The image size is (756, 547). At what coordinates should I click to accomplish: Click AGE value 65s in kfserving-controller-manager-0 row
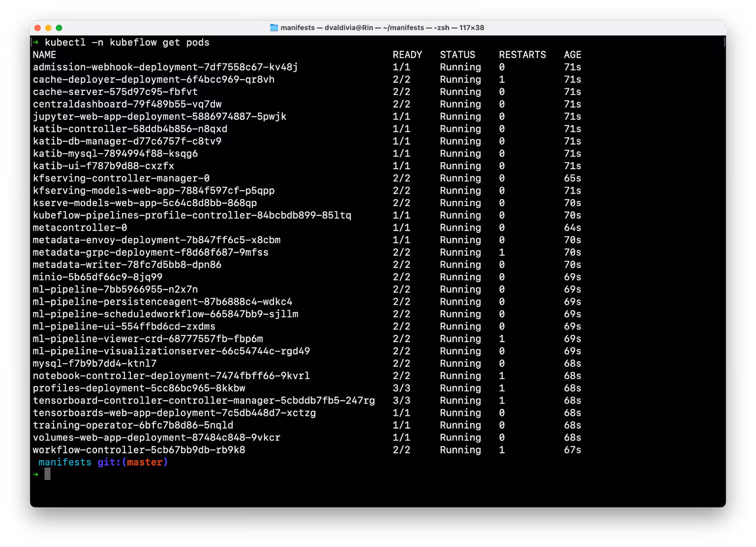tap(572, 178)
